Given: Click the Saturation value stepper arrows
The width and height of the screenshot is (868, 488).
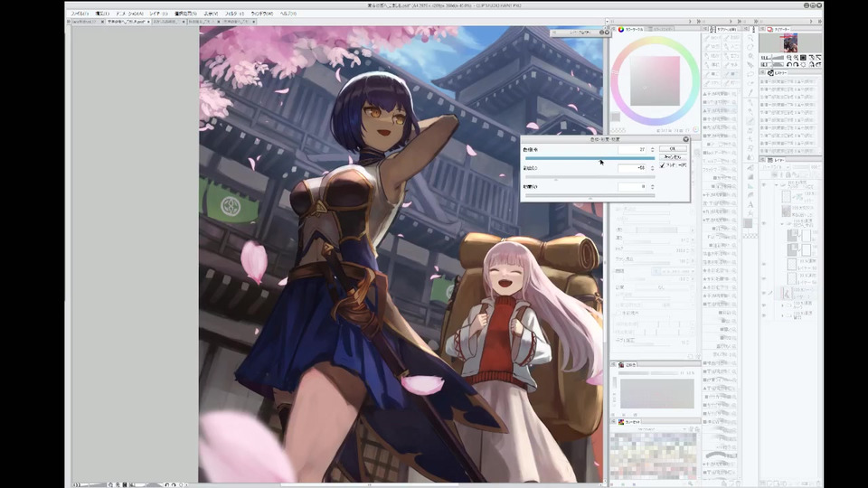Looking at the screenshot, I should pos(653,168).
